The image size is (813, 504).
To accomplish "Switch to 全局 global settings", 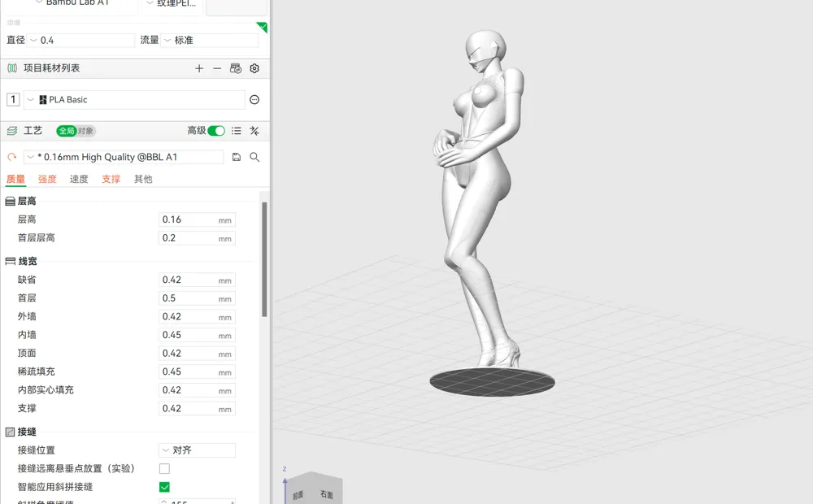I will (67, 131).
